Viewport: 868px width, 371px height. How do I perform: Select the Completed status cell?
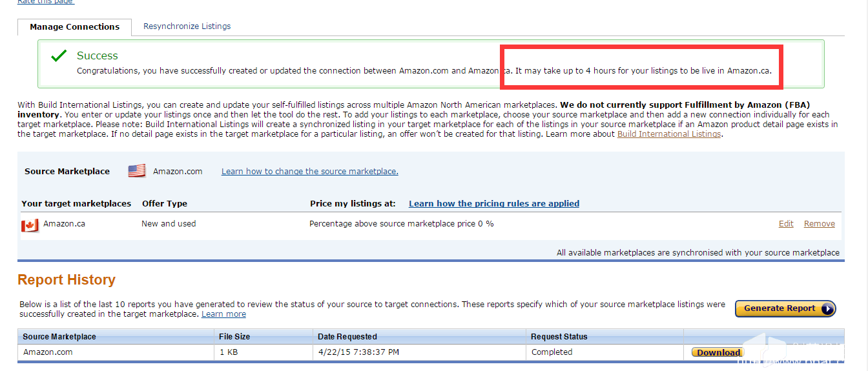604,352
